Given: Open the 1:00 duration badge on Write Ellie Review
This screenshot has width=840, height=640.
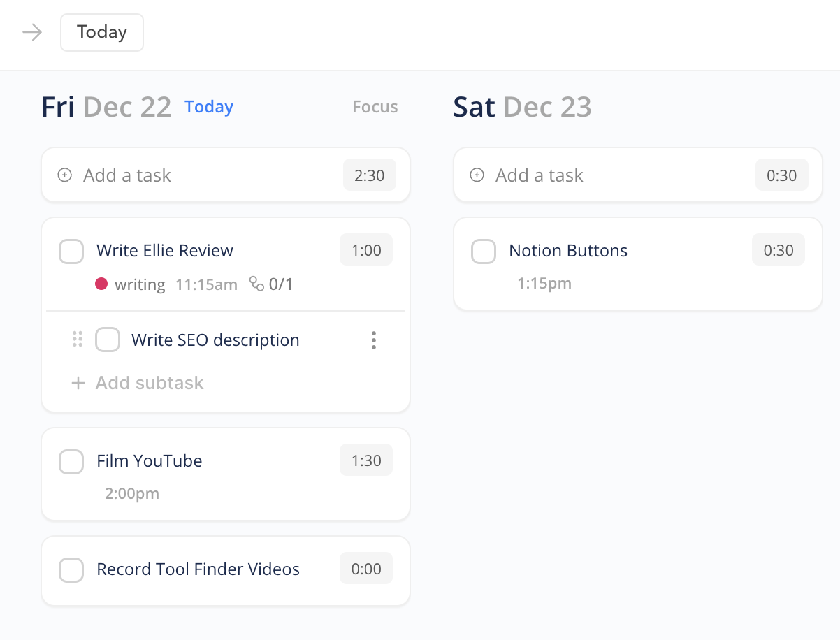Looking at the screenshot, I should click(365, 249).
